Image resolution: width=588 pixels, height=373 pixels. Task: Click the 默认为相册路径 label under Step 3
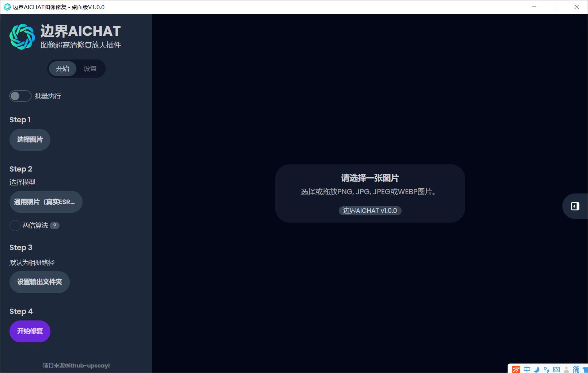point(32,262)
